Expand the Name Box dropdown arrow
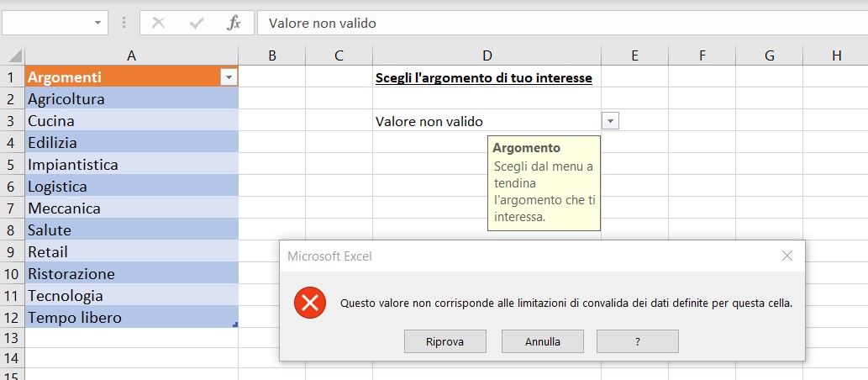This screenshot has height=380, width=868. [99, 23]
